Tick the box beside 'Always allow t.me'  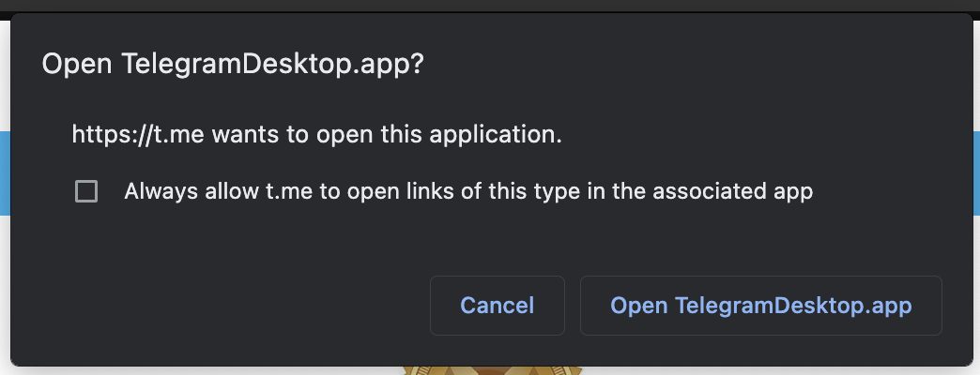click(86, 191)
